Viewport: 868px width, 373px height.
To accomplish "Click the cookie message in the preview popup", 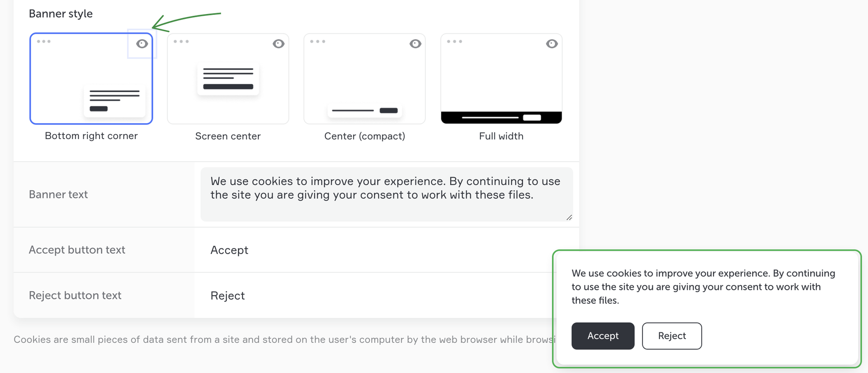I will point(703,287).
